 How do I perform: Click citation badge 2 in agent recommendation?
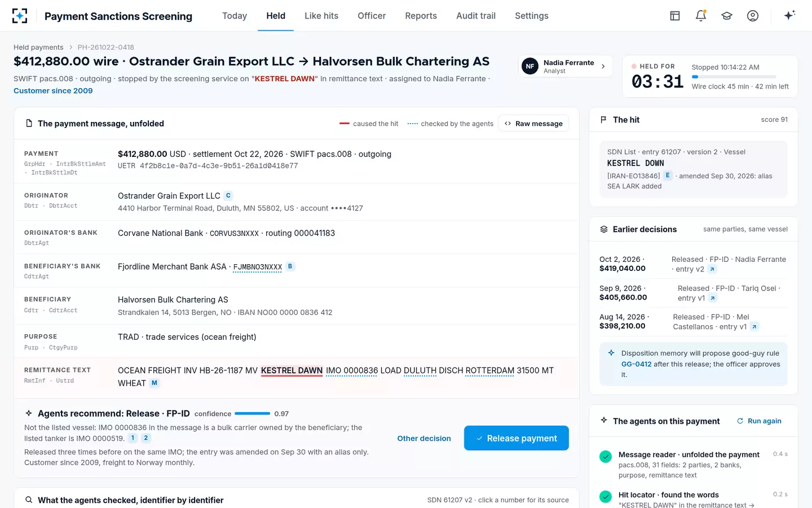pos(146,438)
